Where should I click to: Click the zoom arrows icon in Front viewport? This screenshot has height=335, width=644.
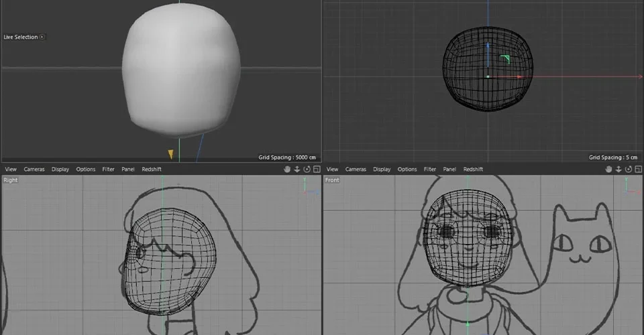[619, 169]
